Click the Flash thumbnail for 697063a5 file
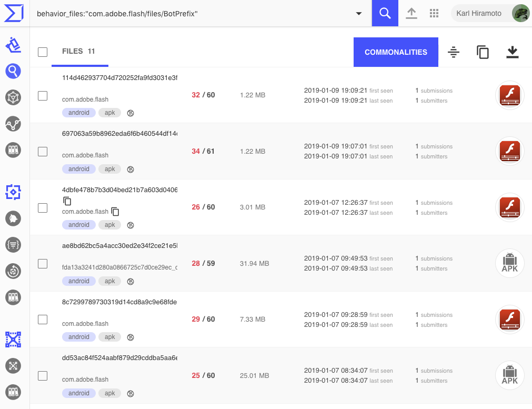The image size is (532, 409). (509, 152)
